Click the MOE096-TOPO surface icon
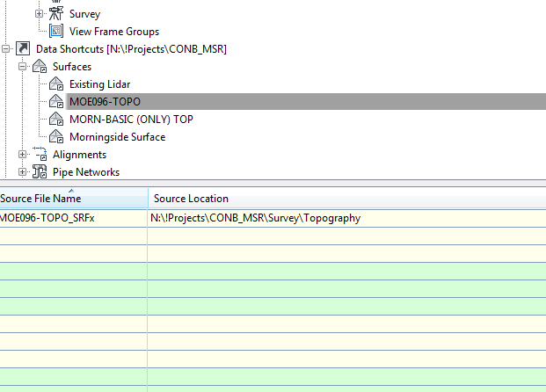This screenshot has width=546, height=392. pos(56,101)
